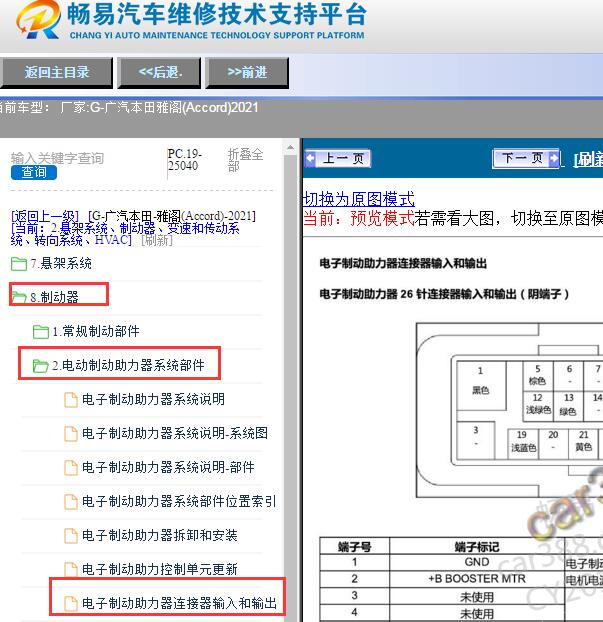603x622 pixels.
Task: Go back with the <<后退 button
Action: (159, 73)
